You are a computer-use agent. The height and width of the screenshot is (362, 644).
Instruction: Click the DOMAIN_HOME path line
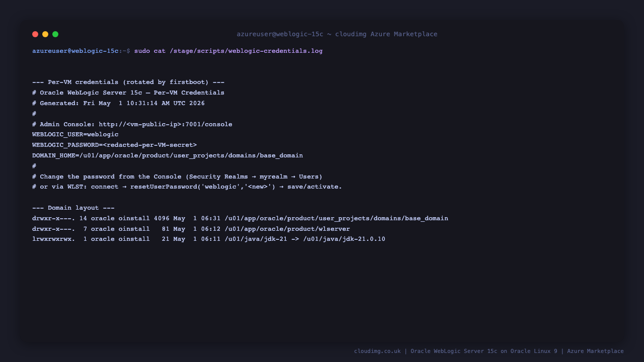click(x=168, y=155)
